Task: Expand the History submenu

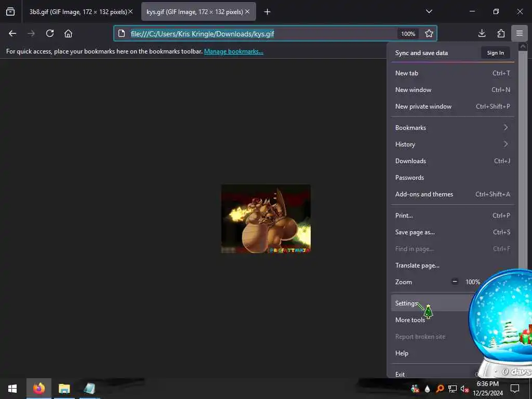Action: click(453, 144)
